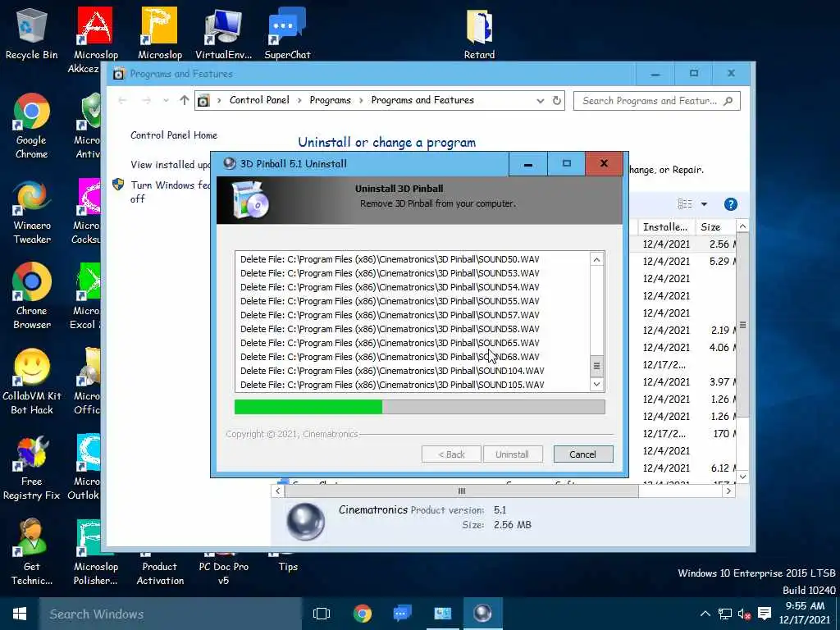Switch to the Control Panel taskbar item
Image resolution: width=840 pixels, height=630 pixels.
click(x=442, y=614)
